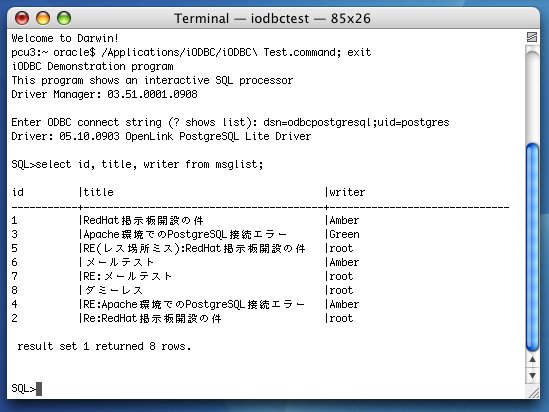
Task: Click the SQL prompt cursor at the bottom
Action: (x=39, y=389)
